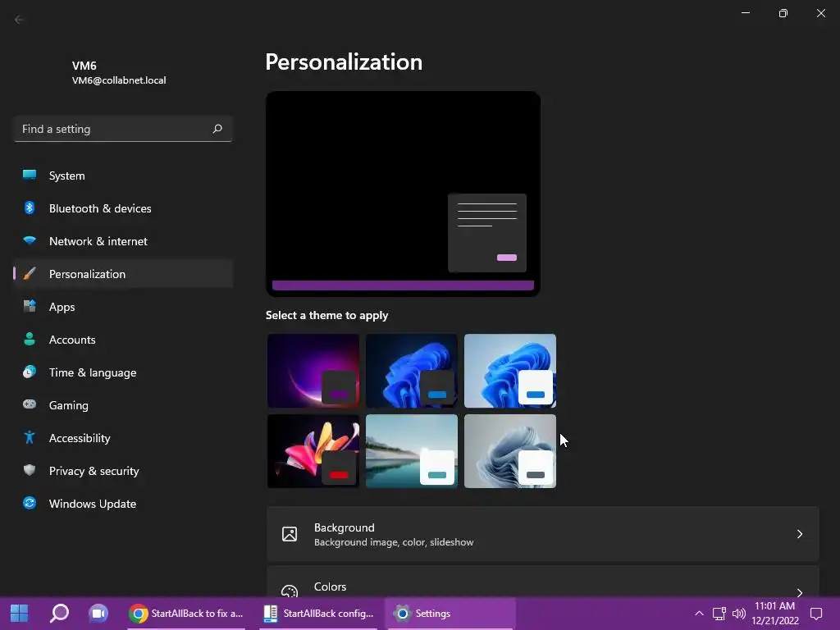Apply the light blue bloom theme

pos(510,371)
